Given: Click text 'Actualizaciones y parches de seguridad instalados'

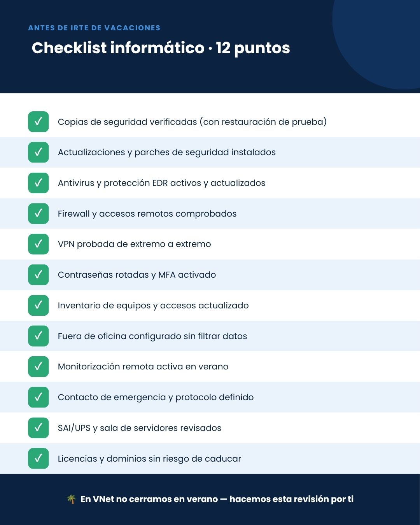Looking at the screenshot, I should (x=167, y=152).
